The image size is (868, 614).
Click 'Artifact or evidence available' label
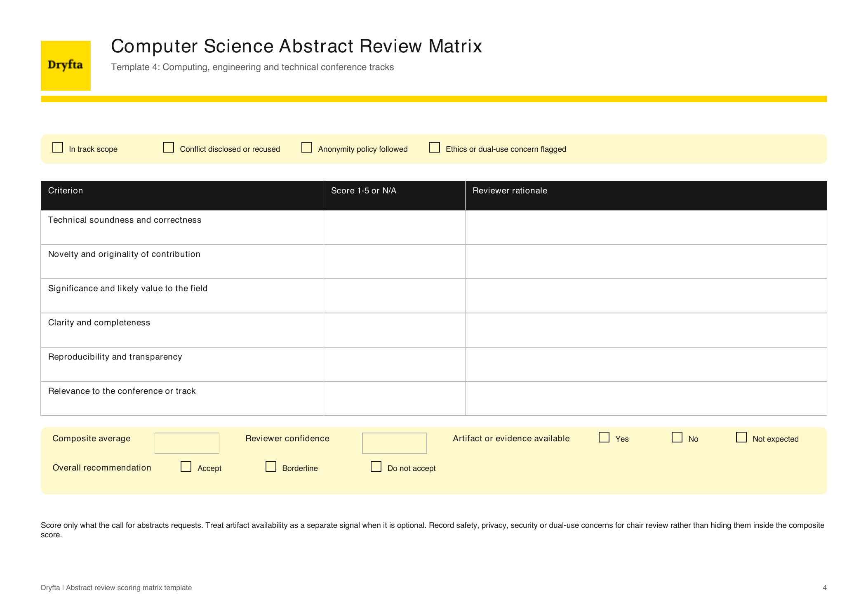coord(511,438)
